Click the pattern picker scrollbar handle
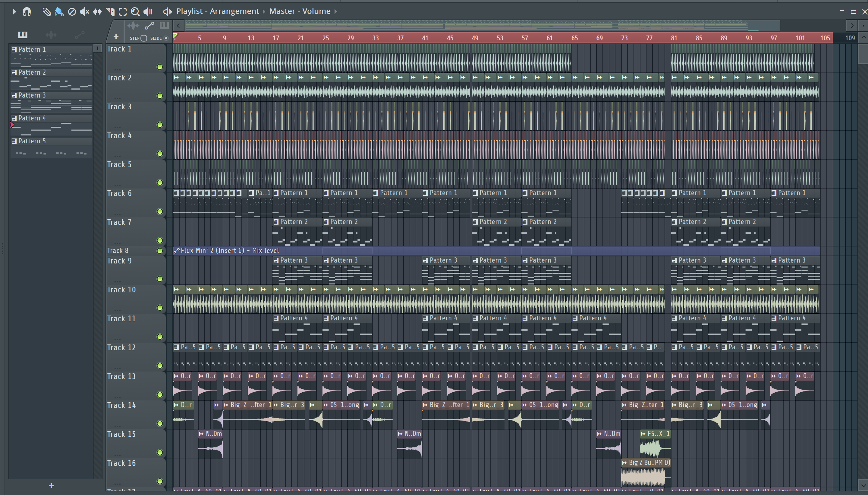The width and height of the screenshot is (868, 495). [x=97, y=48]
